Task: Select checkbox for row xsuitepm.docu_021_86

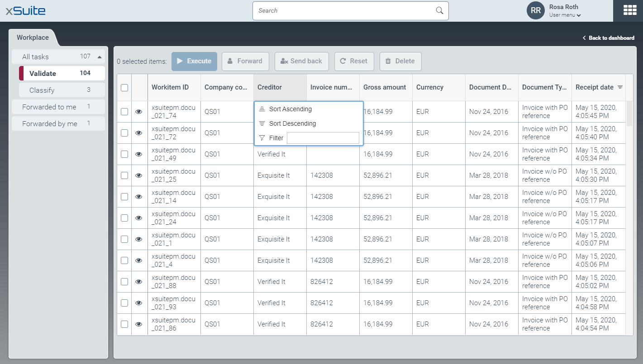Action: pos(124,324)
